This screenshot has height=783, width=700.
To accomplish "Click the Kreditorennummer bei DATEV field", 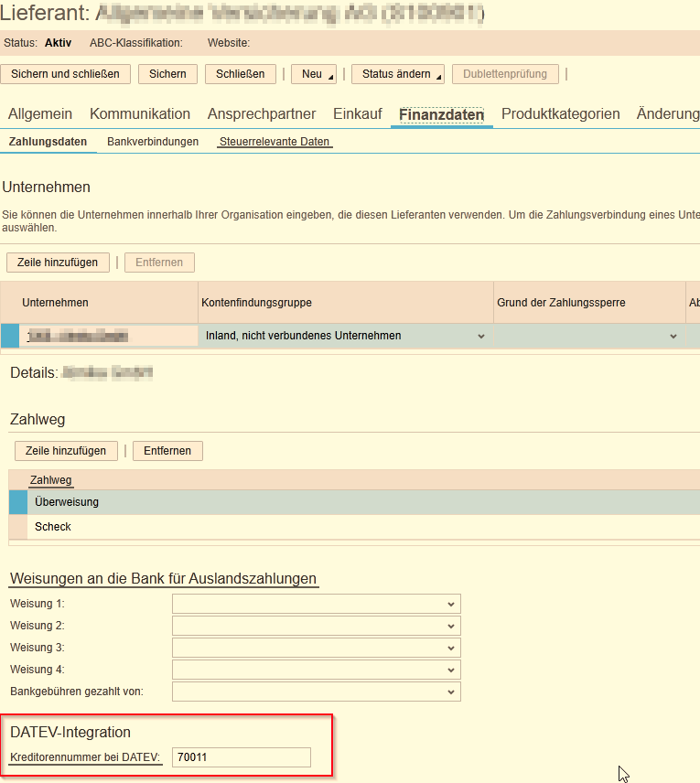I will (242, 757).
